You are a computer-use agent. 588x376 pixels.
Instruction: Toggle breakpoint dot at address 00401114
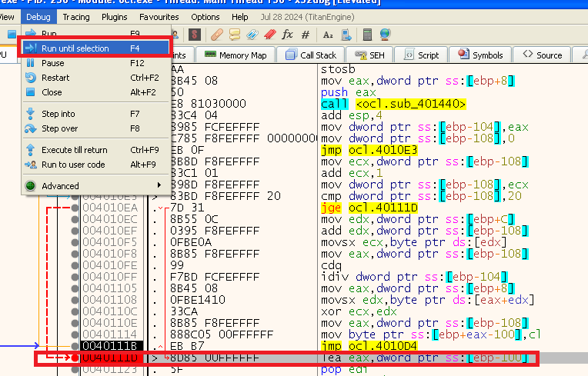pyautogui.click(x=75, y=334)
